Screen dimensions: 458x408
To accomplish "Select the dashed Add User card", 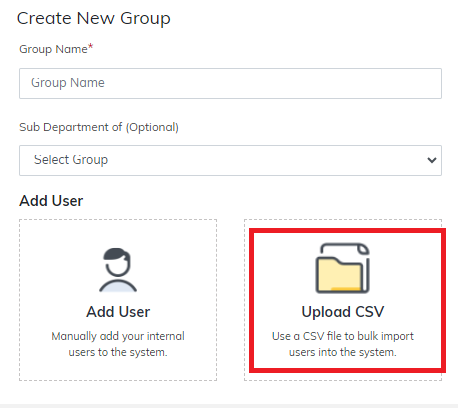I will click(x=118, y=300).
